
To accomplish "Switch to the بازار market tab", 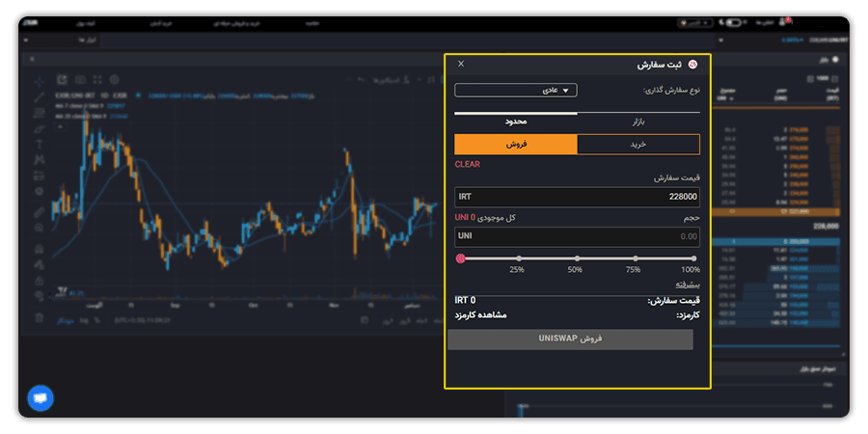I will point(638,122).
